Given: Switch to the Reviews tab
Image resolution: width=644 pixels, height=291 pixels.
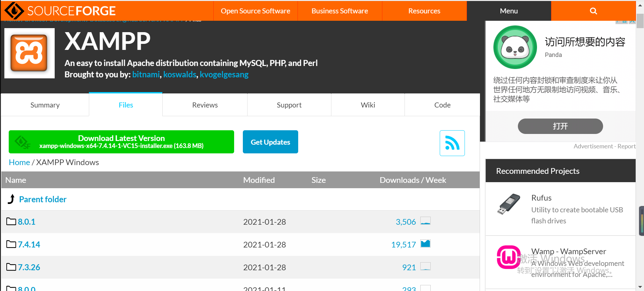Looking at the screenshot, I should coord(205,105).
